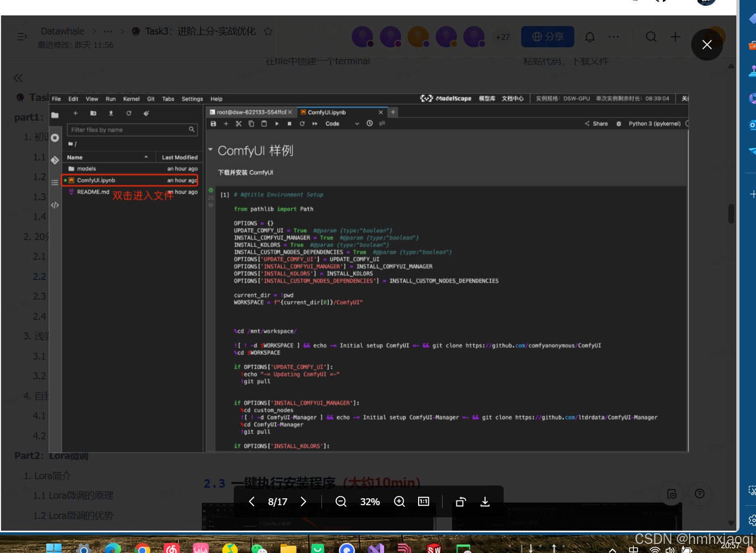Collapse the ComfyUI 样例 heading triangle
The image size is (756, 553).
pos(210,150)
